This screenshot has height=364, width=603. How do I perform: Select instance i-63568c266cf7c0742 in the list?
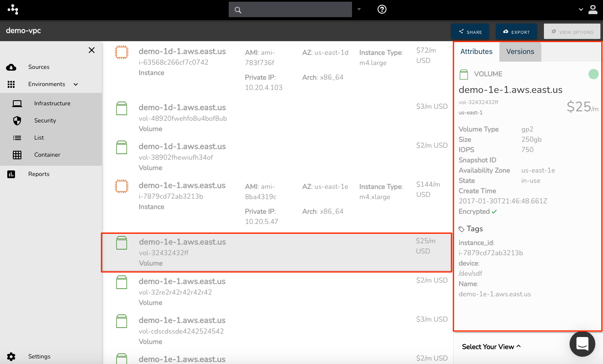coord(173,63)
